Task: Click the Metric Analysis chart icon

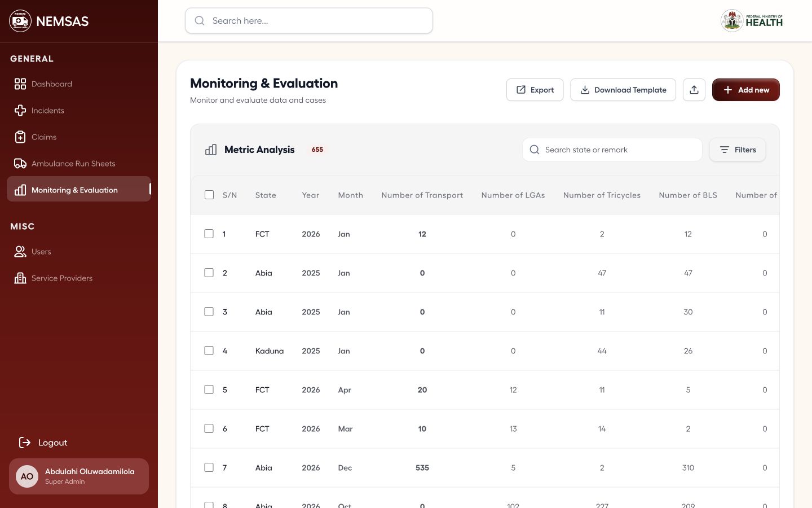Action: [211, 150]
